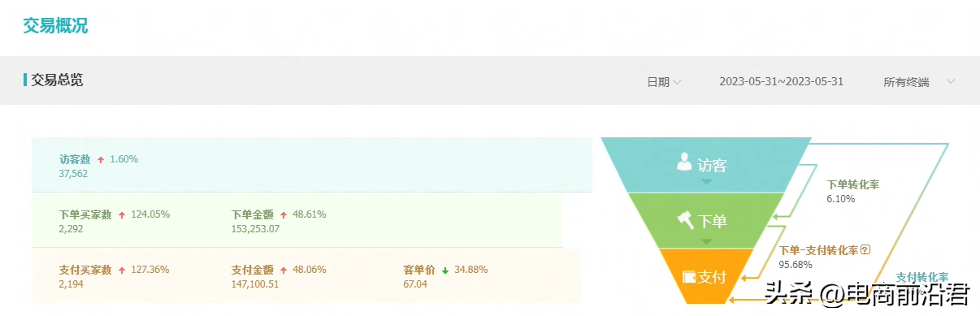Click the 支付金额 metric label
This screenshot has width=980, height=316.
[253, 270]
